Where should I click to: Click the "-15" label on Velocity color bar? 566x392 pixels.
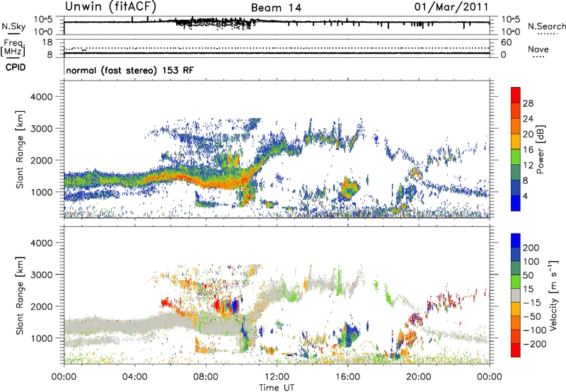531,303
